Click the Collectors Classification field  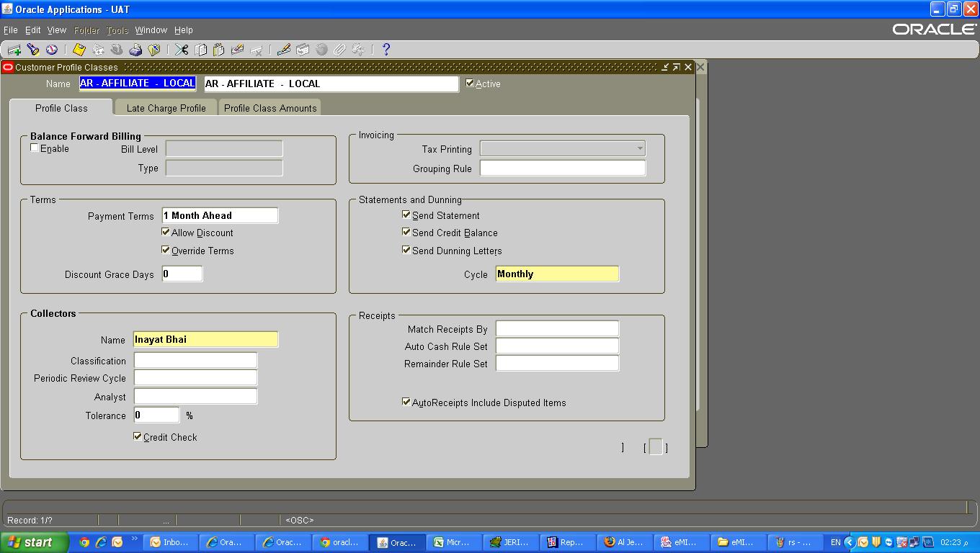point(195,360)
